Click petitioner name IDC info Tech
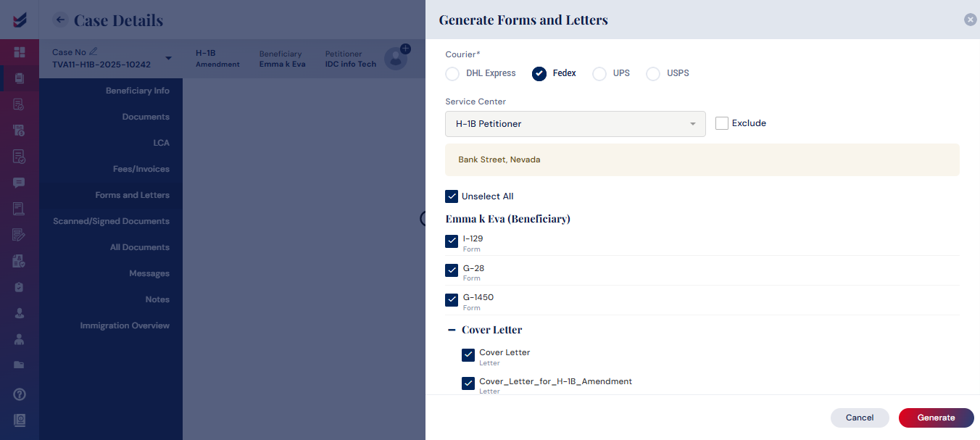980x440 pixels. pyautogui.click(x=351, y=65)
